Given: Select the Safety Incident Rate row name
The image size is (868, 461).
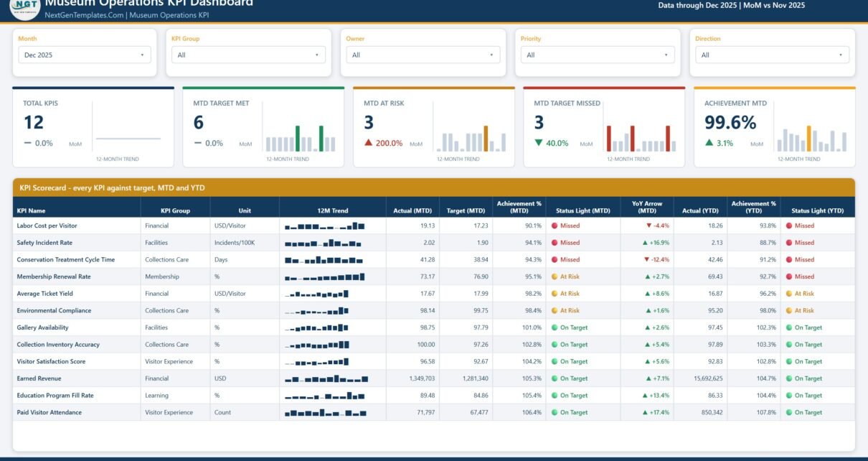Looking at the screenshot, I should tap(44, 243).
